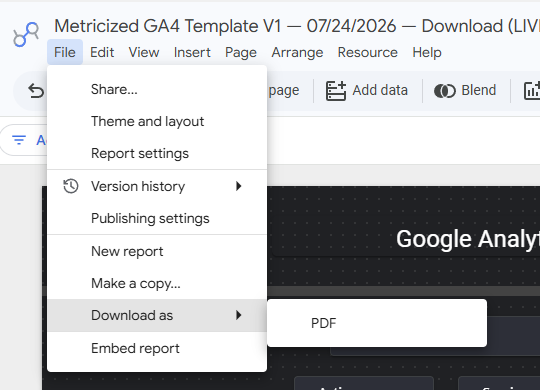Choose Embed report
The image size is (540, 390).
coord(157,348)
